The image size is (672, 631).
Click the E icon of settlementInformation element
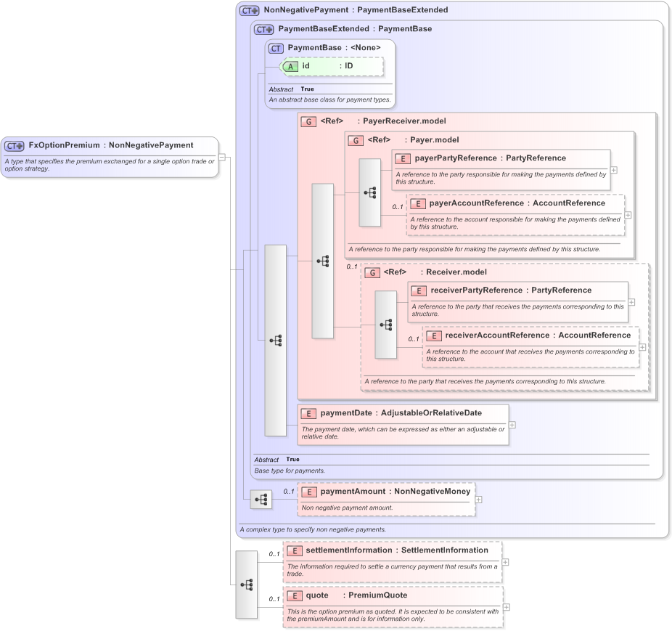[x=295, y=550]
